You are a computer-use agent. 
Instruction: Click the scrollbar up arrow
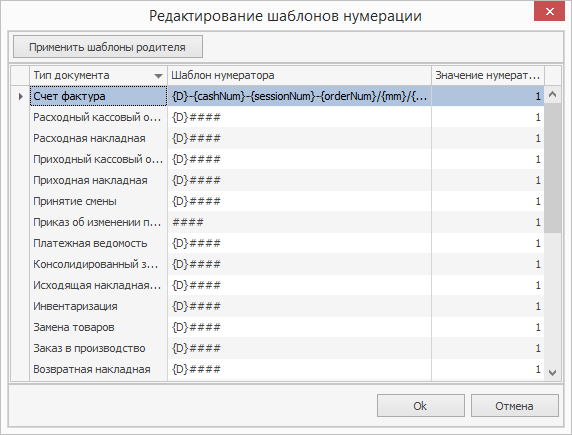pyautogui.click(x=552, y=95)
